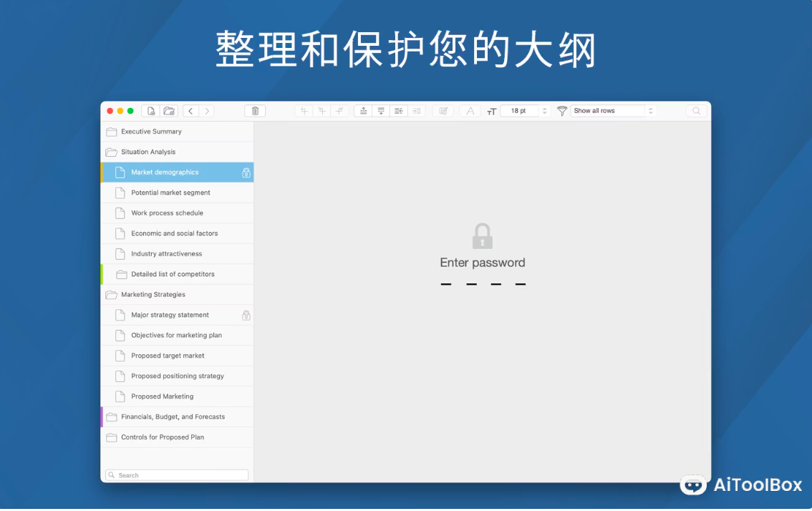Click the 18 pt font size field

pos(519,111)
